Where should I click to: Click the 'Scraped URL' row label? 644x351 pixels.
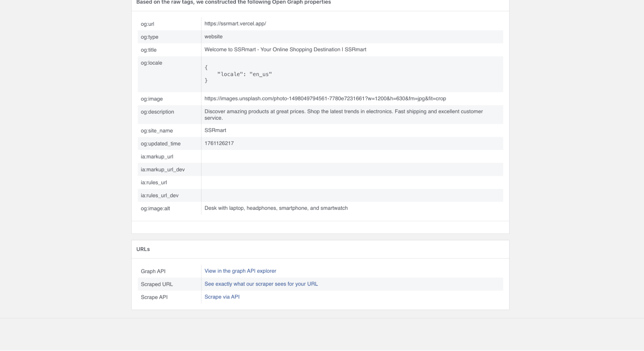(157, 284)
